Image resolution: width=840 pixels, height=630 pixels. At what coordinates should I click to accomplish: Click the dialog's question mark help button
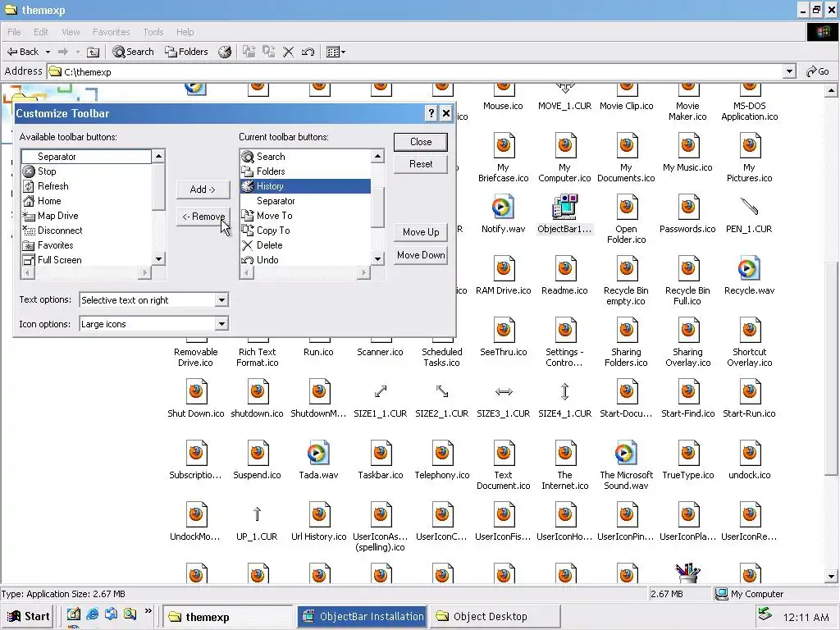click(x=431, y=113)
